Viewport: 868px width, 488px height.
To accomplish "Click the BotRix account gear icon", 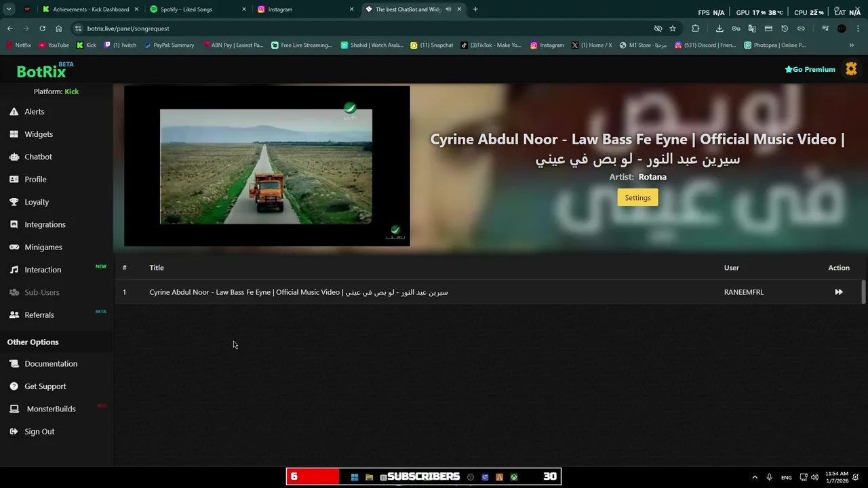I will click(851, 69).
